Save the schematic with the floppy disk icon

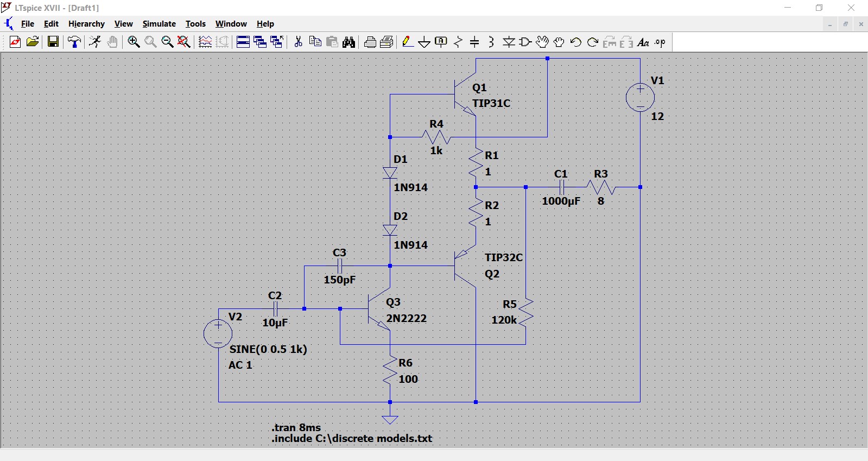[53, 42]
